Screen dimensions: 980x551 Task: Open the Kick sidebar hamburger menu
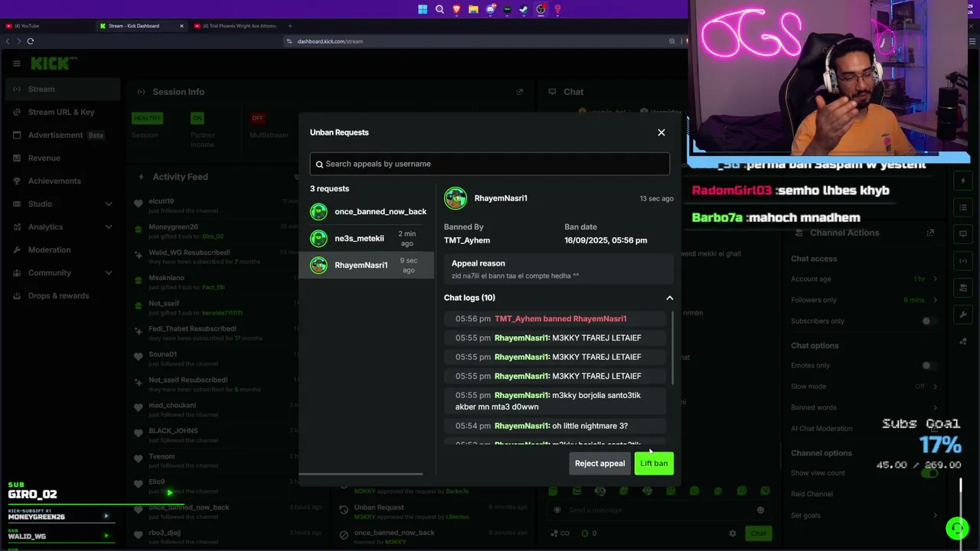click(17, 64)
